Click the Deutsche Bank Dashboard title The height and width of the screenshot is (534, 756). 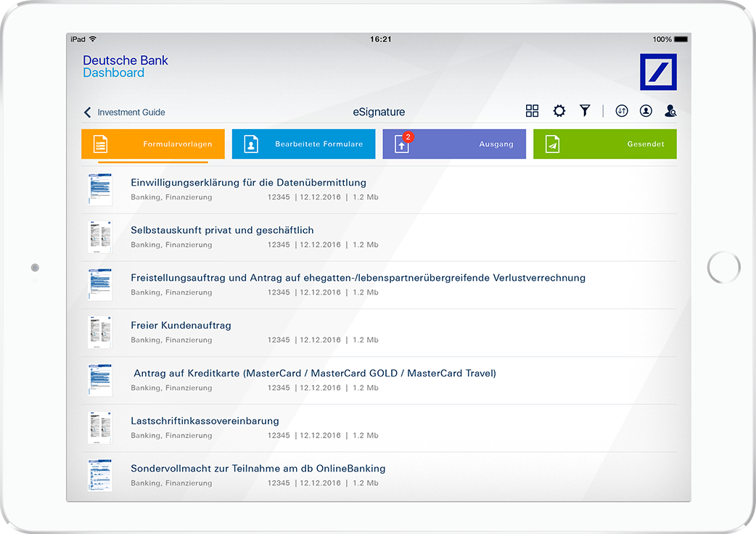[x=126, y=67]
